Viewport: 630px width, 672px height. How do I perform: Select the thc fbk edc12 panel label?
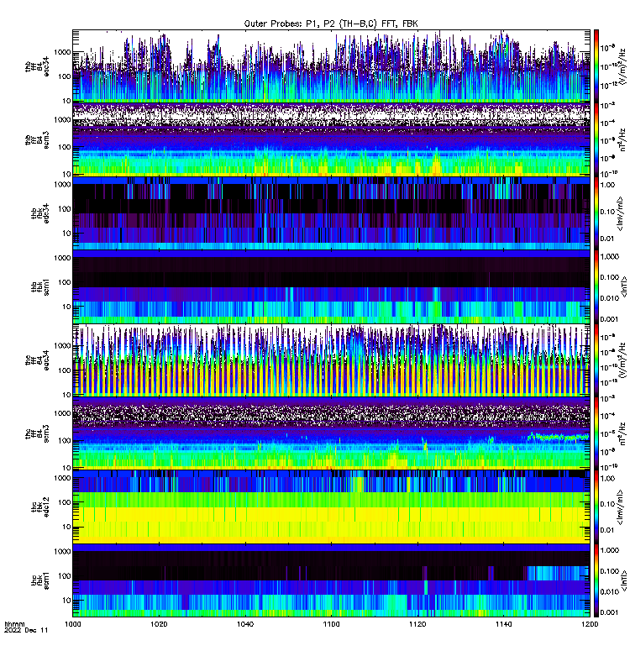[x=40, y=507]
